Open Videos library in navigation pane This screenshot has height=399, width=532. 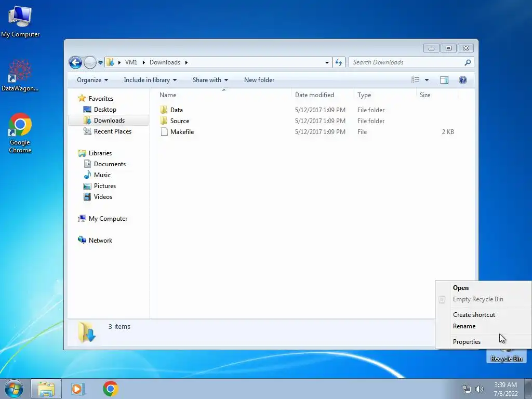pos(103,197)
